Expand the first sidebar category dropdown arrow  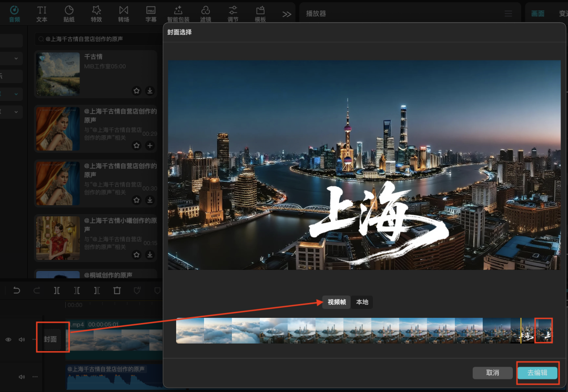(16, 58)
